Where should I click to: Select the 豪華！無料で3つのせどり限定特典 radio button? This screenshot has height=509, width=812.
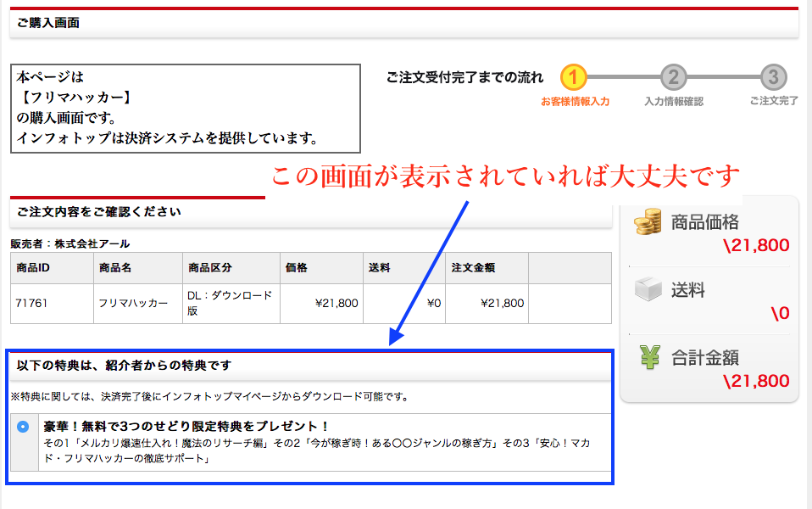click(23, 427)
